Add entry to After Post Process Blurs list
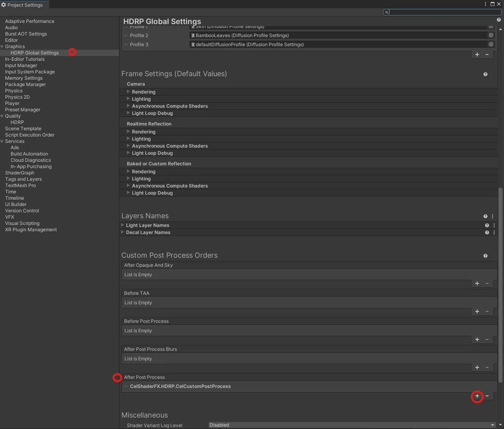The width and height of the screenshot is (504, 429). [x=477, y=367]
